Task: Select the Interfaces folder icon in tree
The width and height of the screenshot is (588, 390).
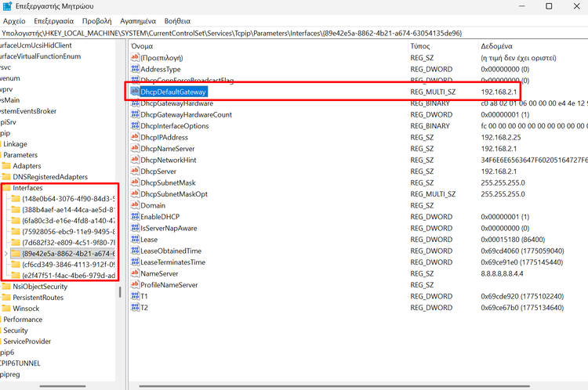Action: [6, 188]
